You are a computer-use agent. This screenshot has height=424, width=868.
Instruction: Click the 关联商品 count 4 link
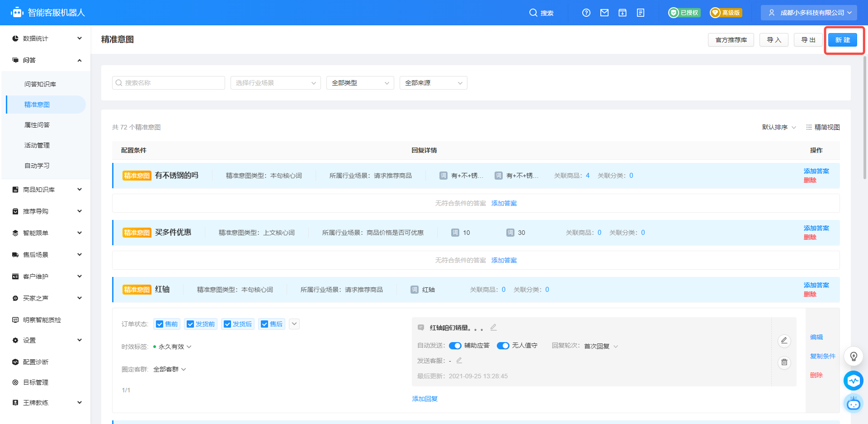coord(588,176)
